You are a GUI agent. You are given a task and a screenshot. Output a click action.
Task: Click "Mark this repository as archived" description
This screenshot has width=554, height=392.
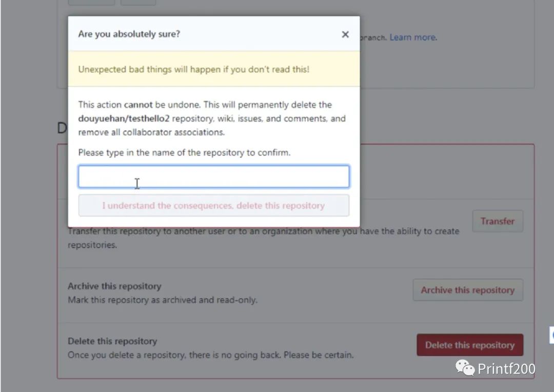(x=163, y=300)
